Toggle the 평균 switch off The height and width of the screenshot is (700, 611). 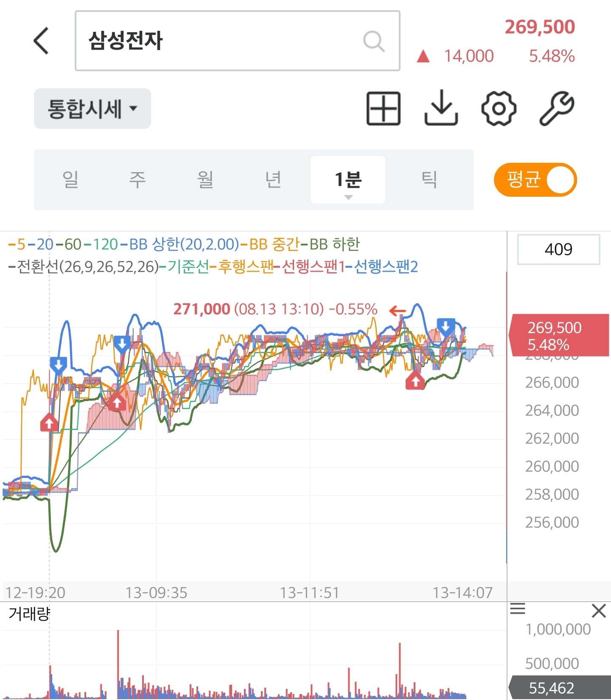pos(535,180)
